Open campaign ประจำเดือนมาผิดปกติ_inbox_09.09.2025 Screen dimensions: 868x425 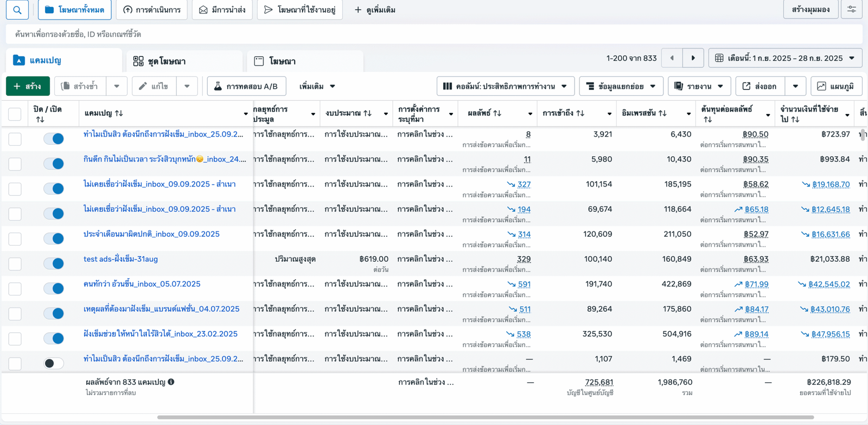coord(151,234)
